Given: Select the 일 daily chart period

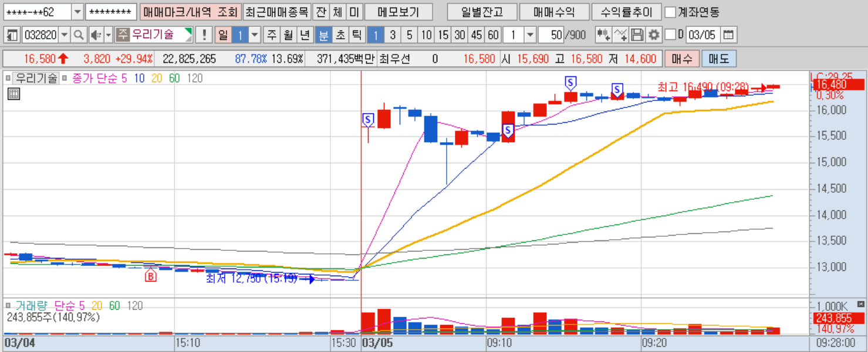Looking at the screenshot, I should pos(222,35).
